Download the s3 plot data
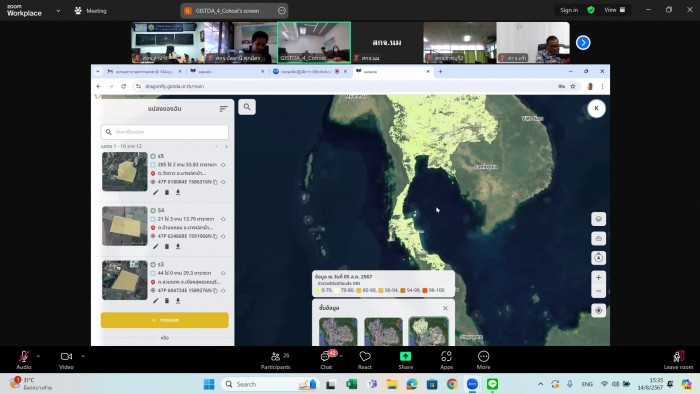Viewport: 700px width, 394px height. coord(178,301)
